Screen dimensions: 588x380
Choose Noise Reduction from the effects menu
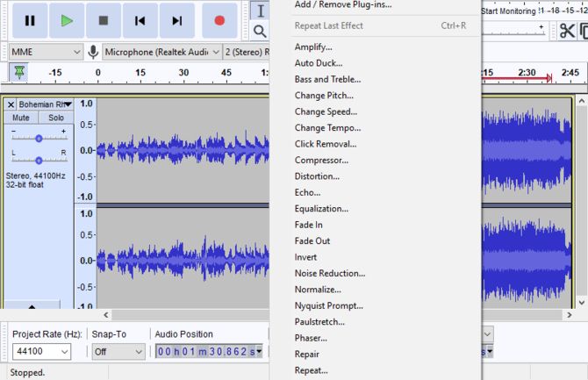point(330,273)
